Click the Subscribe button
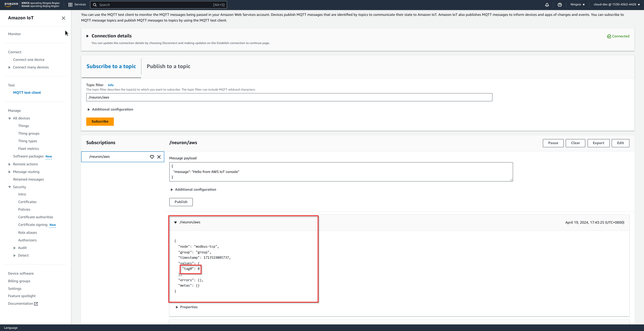The width and height of the screenshot is (644, 331). [100, 121]
